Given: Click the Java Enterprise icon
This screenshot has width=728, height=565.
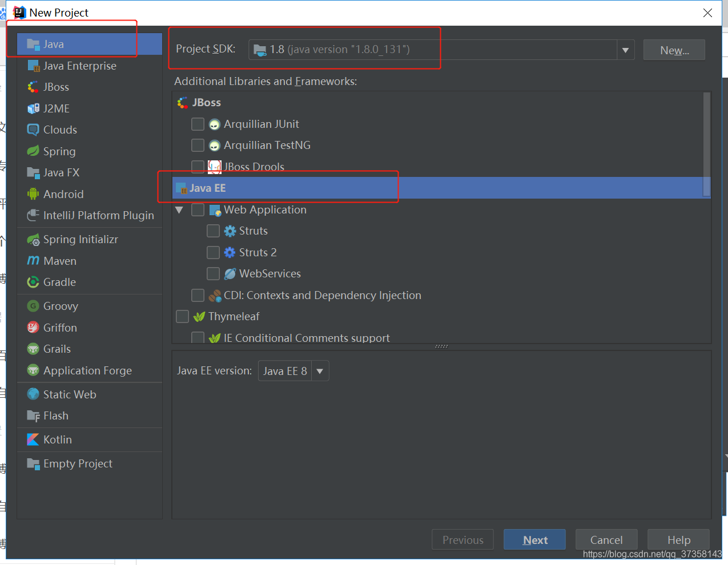Looking at the screenshot, I should click(33, 66).
